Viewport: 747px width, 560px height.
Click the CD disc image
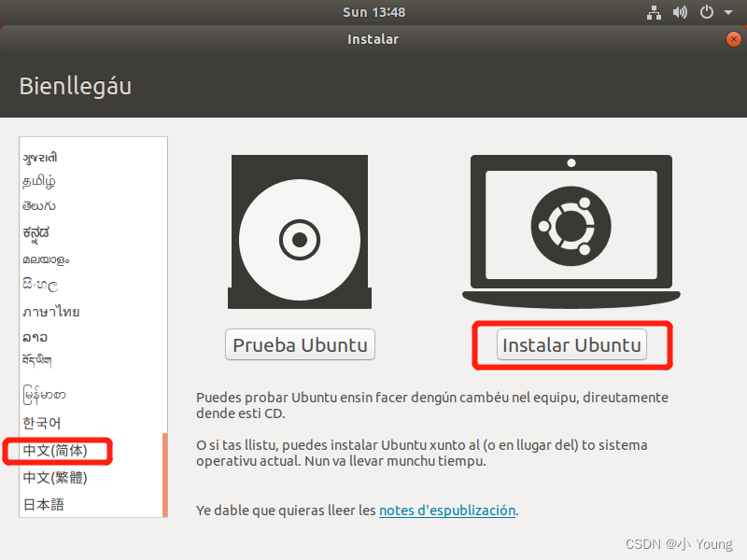300,231
